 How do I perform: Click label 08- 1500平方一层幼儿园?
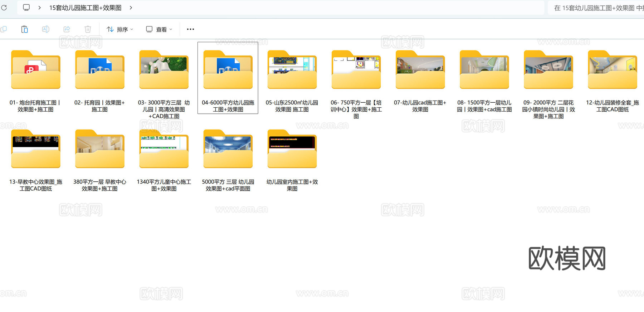click(x=484, y=106)
